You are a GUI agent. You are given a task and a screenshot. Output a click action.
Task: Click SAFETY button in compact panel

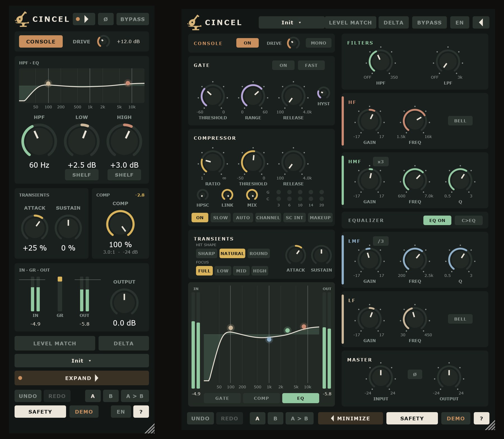point(40,412)
